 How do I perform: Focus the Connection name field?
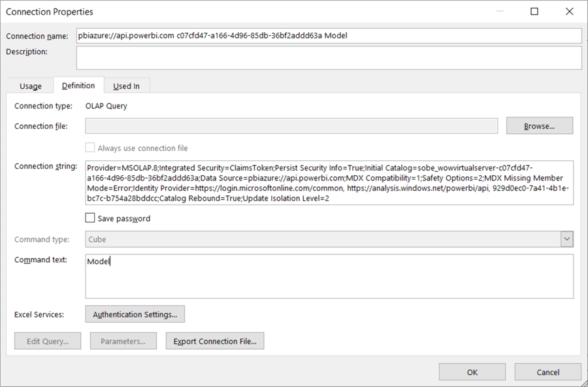(x=329, y=35)
